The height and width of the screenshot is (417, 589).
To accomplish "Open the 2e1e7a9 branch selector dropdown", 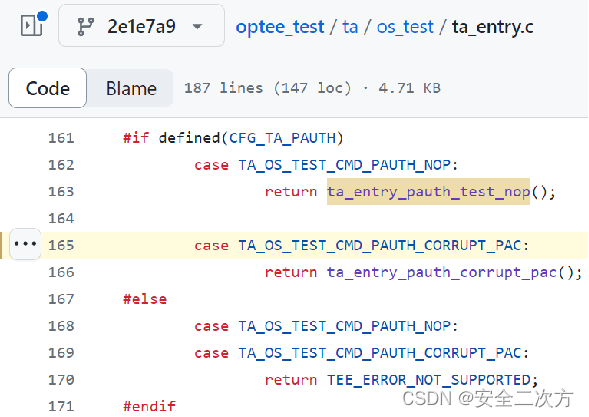I will point(142,26).
